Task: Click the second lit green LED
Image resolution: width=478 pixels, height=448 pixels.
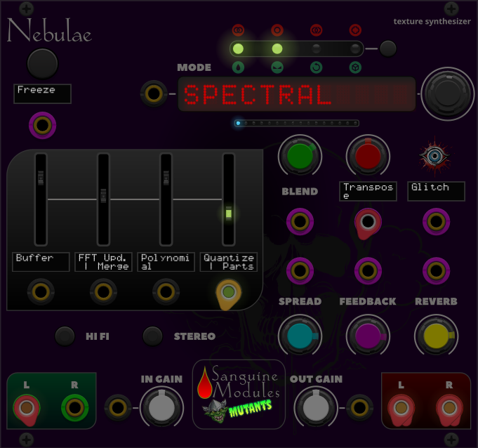Action: [277, 48]
